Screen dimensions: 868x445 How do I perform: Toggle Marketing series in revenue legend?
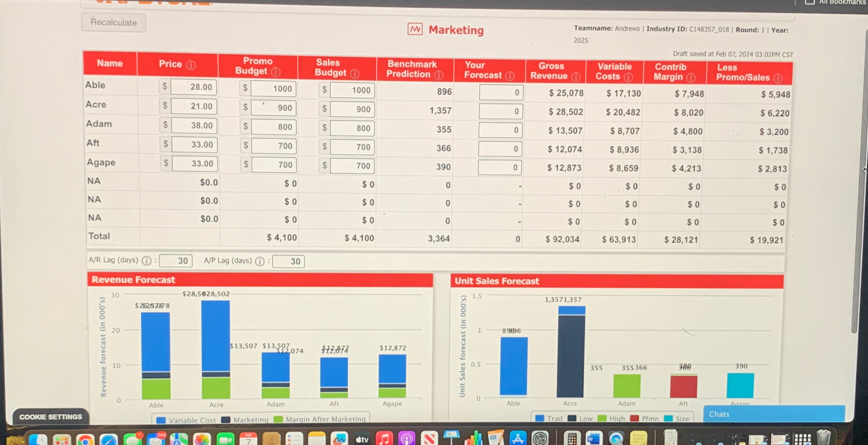(x=245, y=420)
